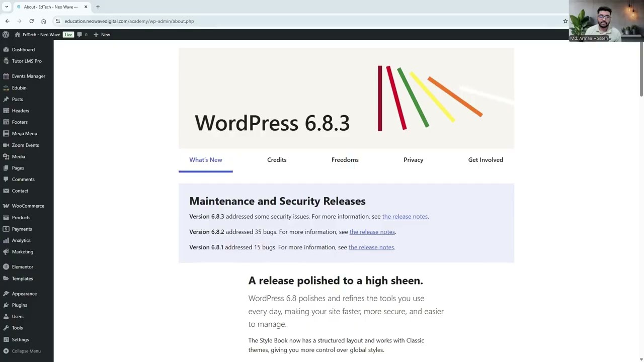Open Version 6.8.2 release notes link
Viewport: 644px width, 362px height.
click(x=372, y=232)
